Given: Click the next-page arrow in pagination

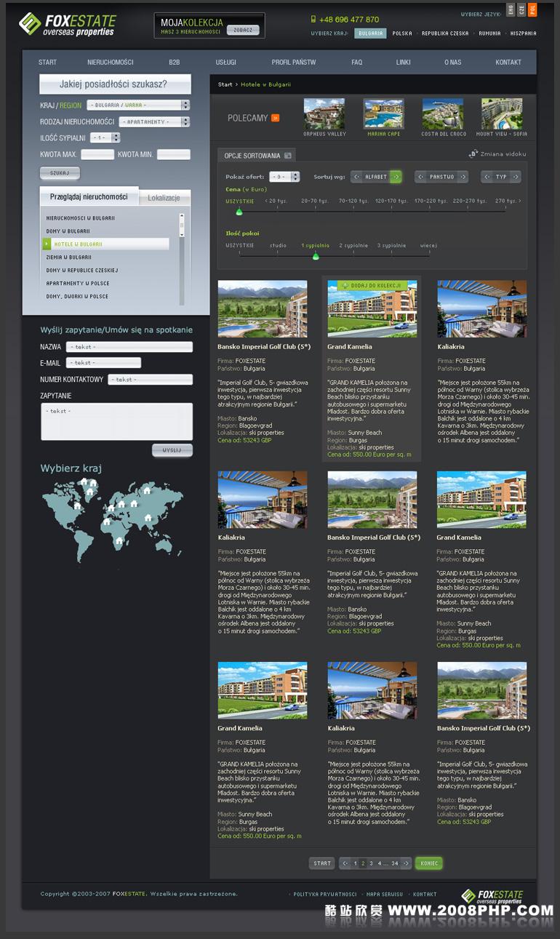Looking at the screenshot, I should pyautogui.click(x=406, y=863).
